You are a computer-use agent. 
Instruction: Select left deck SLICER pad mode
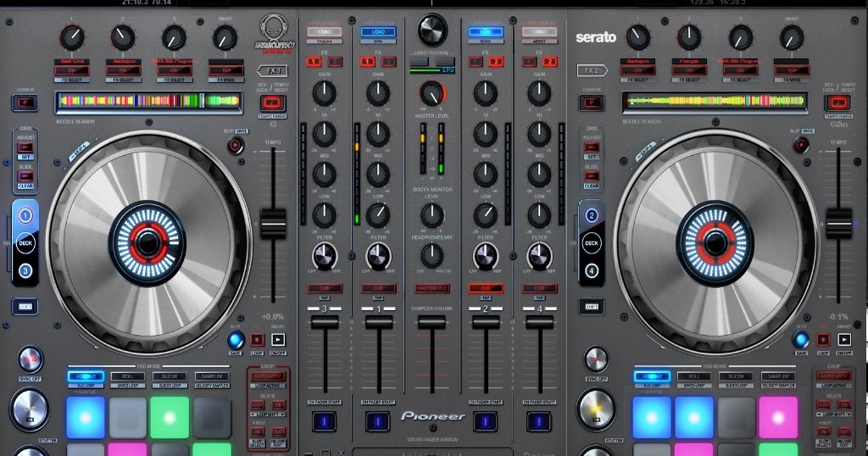(170, 377)
